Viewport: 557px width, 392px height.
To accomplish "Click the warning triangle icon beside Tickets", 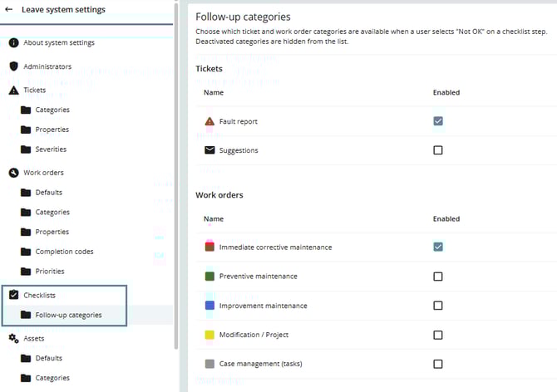I will click(13, 90).
